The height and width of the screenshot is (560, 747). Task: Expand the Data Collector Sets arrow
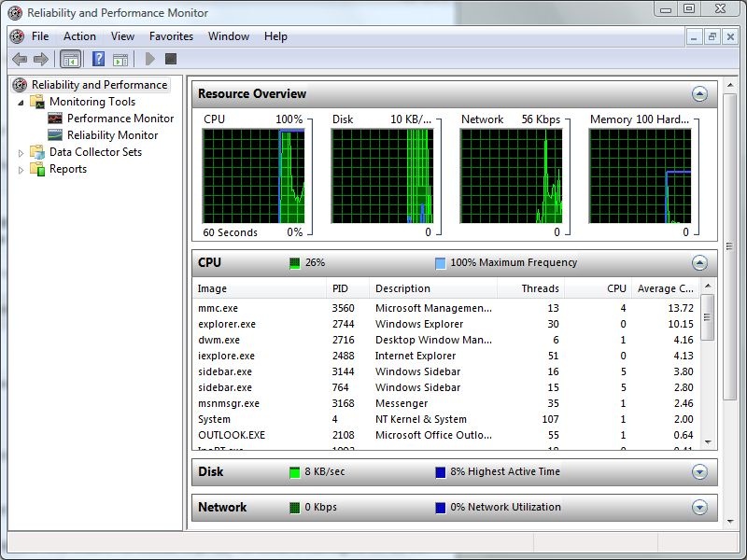[21, 153]
